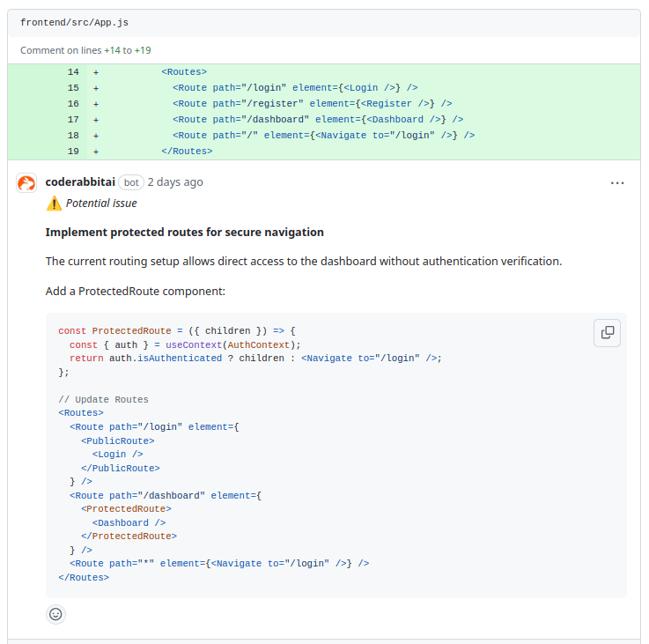
Task: Copy the suggested ProtectedRoute code snippet
Action: (x=608, y=332)
